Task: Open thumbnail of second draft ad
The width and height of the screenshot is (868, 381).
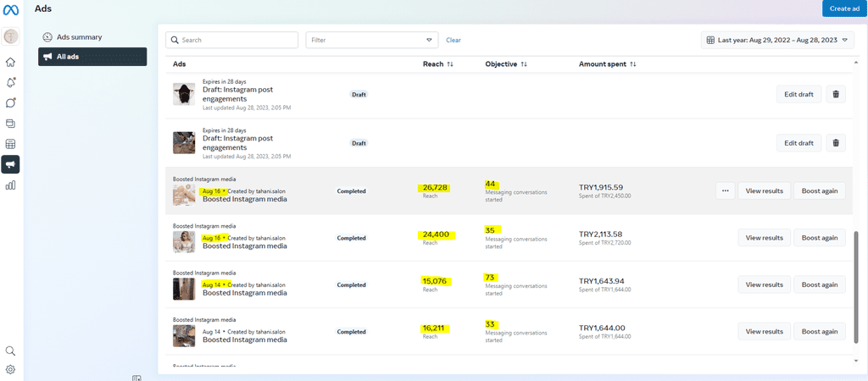Action: click(x=184, y=143)
